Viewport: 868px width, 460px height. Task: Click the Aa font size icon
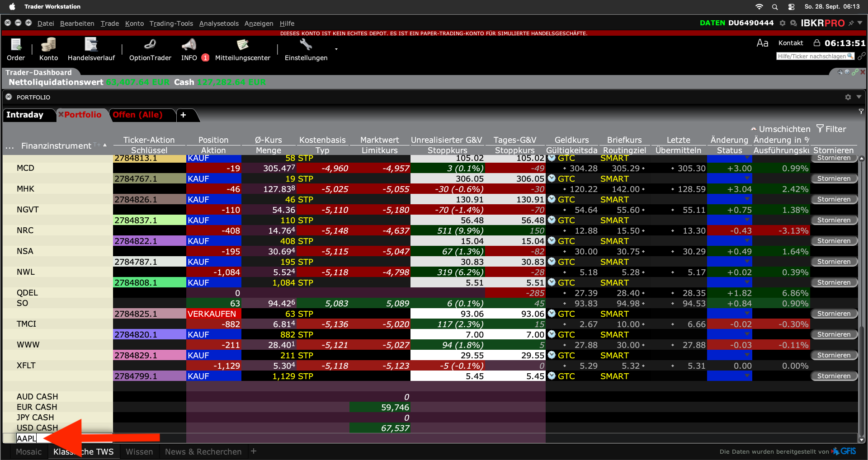762,43
